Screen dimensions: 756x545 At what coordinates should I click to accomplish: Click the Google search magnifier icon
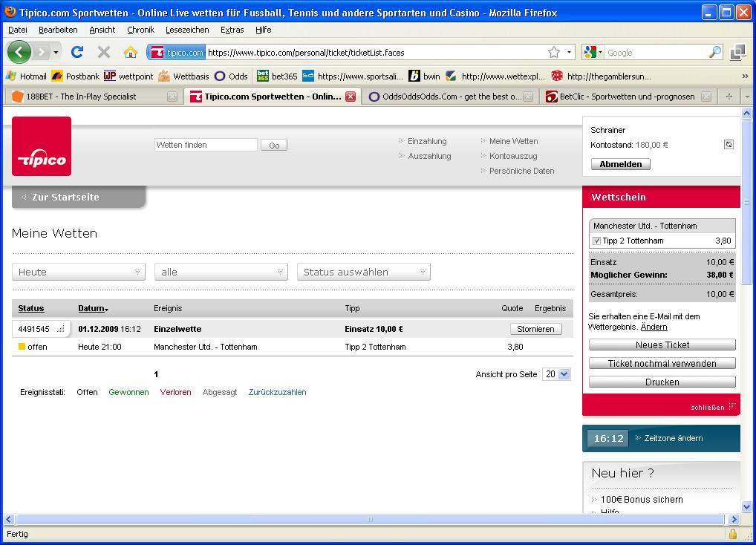pos(715,52)
